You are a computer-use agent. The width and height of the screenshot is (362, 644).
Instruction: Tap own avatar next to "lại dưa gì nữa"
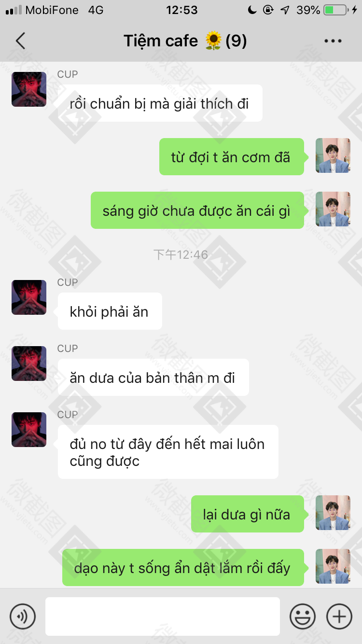click(333, 513)
